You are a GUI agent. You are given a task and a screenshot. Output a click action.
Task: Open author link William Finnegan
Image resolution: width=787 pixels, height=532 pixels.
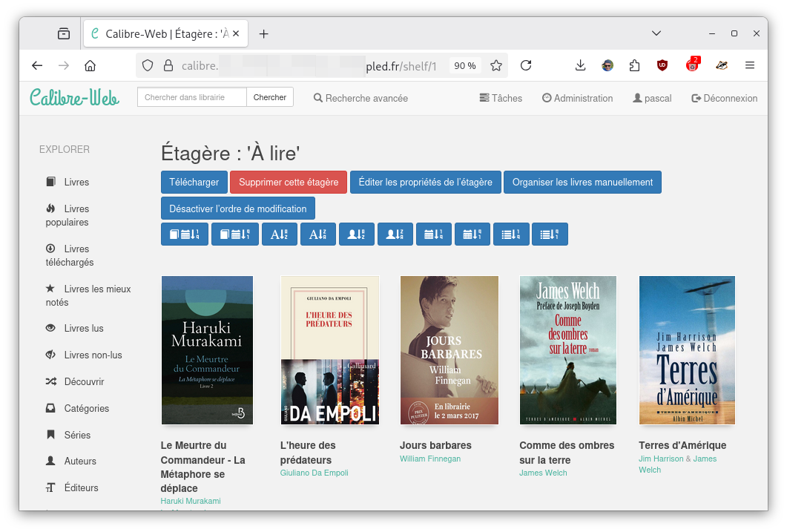[430, 459]
